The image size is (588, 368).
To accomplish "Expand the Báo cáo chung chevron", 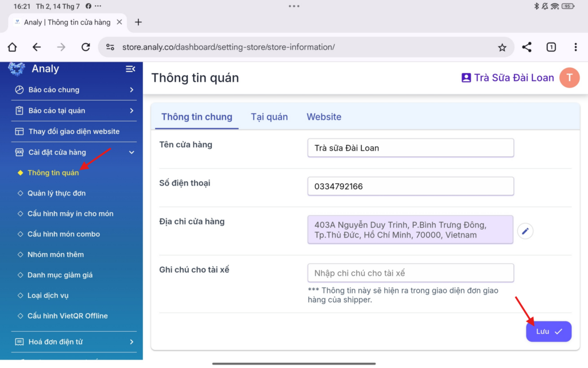I will 131,90.
